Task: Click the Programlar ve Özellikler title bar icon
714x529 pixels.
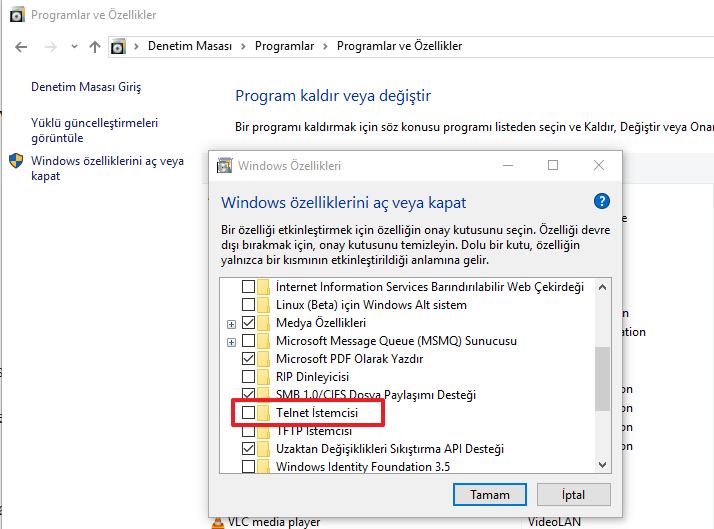Action: (x=17, y=15)
